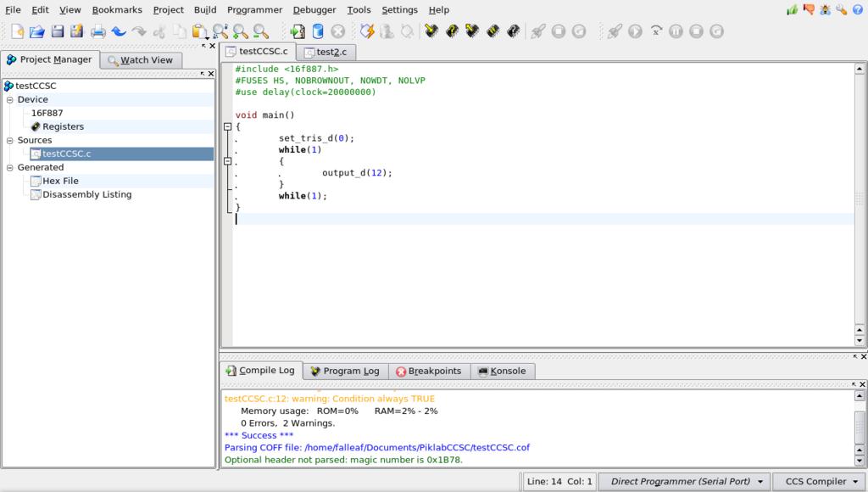Open Hex File in project tree

(60, 181)
